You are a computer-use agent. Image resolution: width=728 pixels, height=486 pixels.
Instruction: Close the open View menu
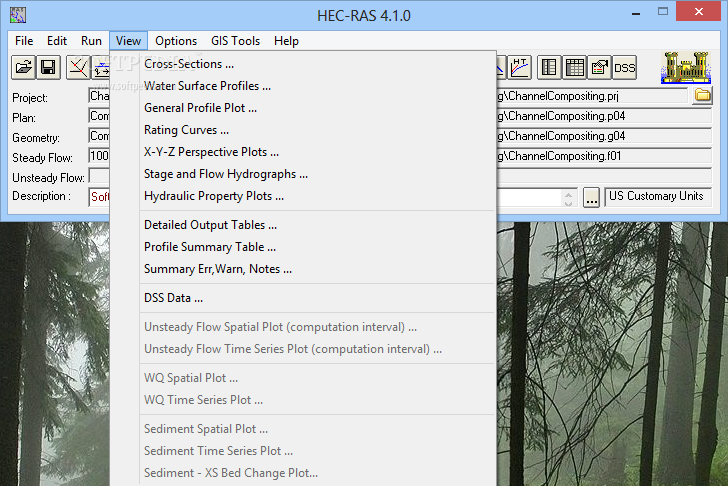[129, 41]
